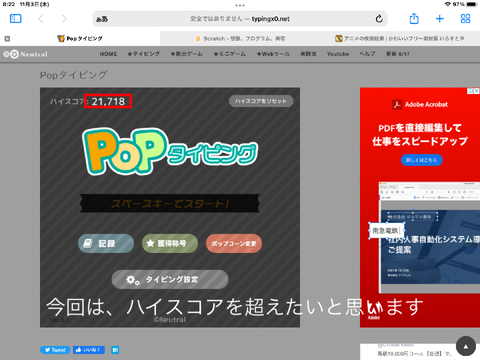Image resolution: width=480 pixels, height=360 pixels.
Task: Switch to the いらすとや tab
Action: click(400, 39)
